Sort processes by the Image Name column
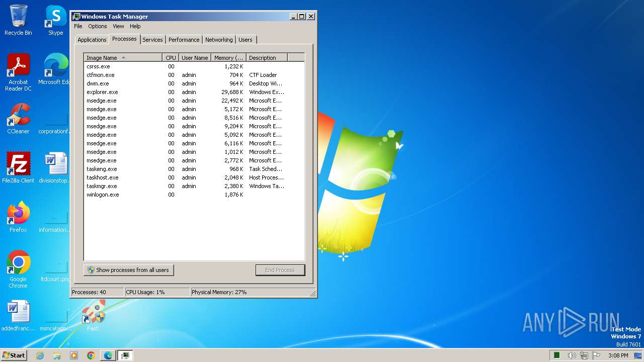The width and height of the screenshot is (644, 362). [x=123, y=58]
